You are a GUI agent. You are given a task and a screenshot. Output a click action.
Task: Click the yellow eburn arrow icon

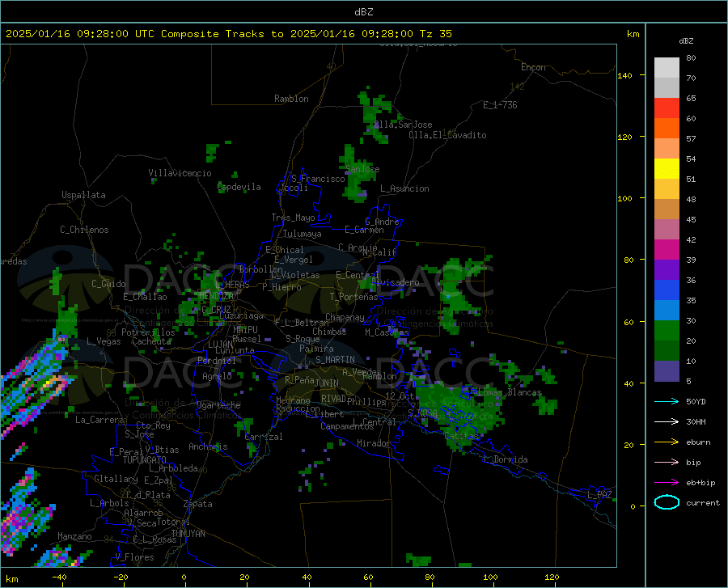coord(667,442)
